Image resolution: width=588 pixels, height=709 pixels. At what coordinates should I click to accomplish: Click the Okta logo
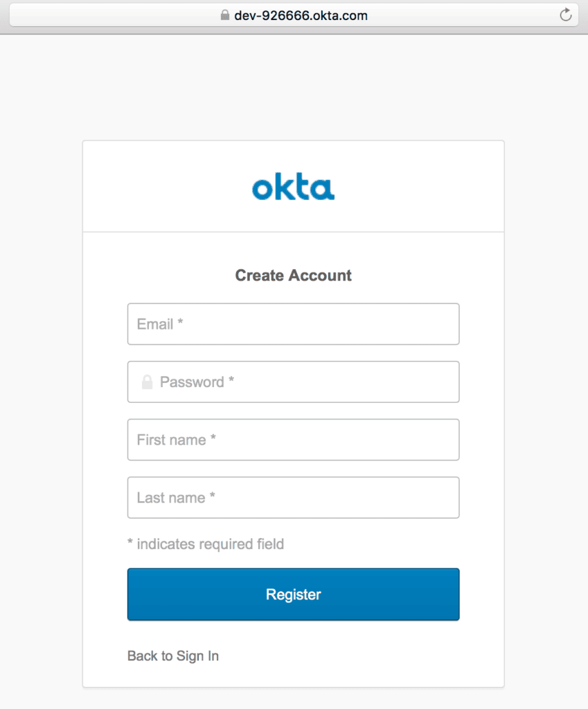tap(293, 188)
